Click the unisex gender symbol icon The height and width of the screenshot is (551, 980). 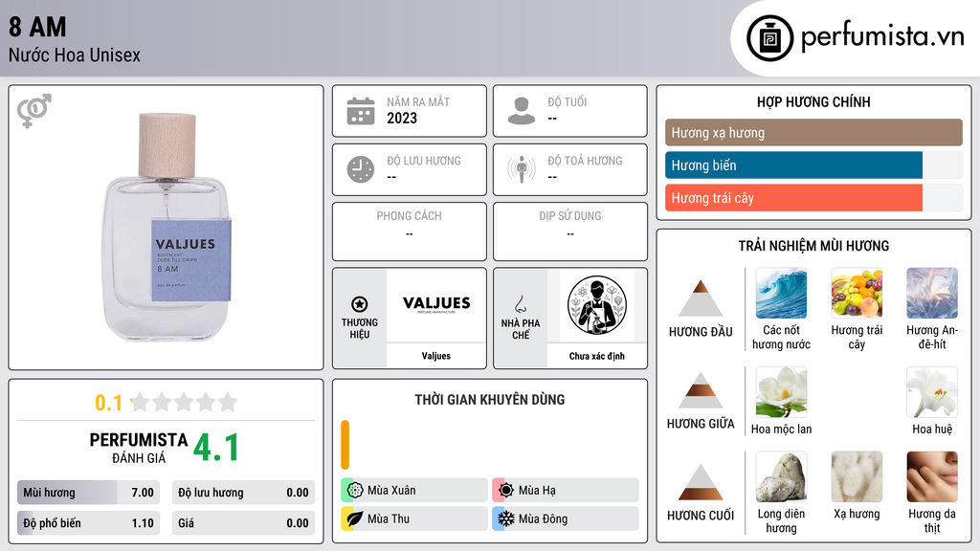coord(34,111)
